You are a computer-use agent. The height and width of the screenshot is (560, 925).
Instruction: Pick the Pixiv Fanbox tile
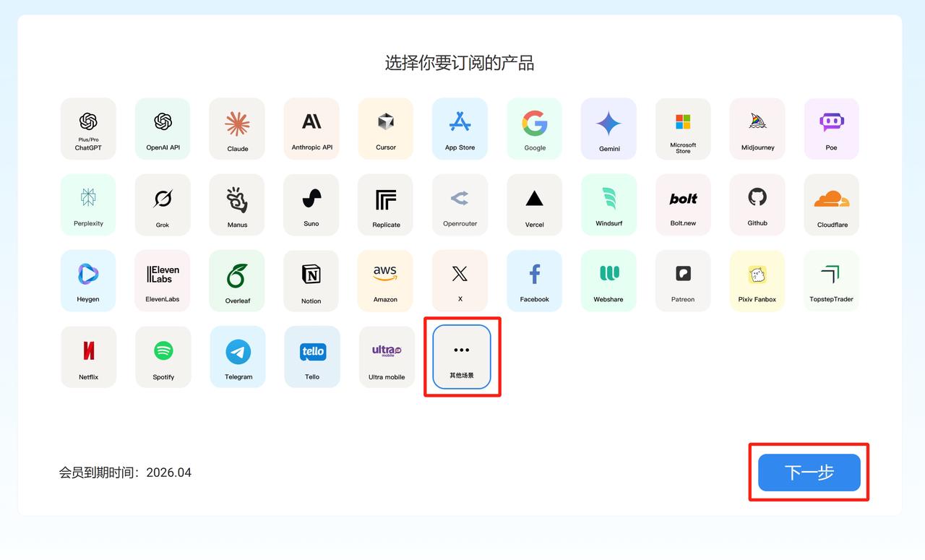tap(757, 281)
